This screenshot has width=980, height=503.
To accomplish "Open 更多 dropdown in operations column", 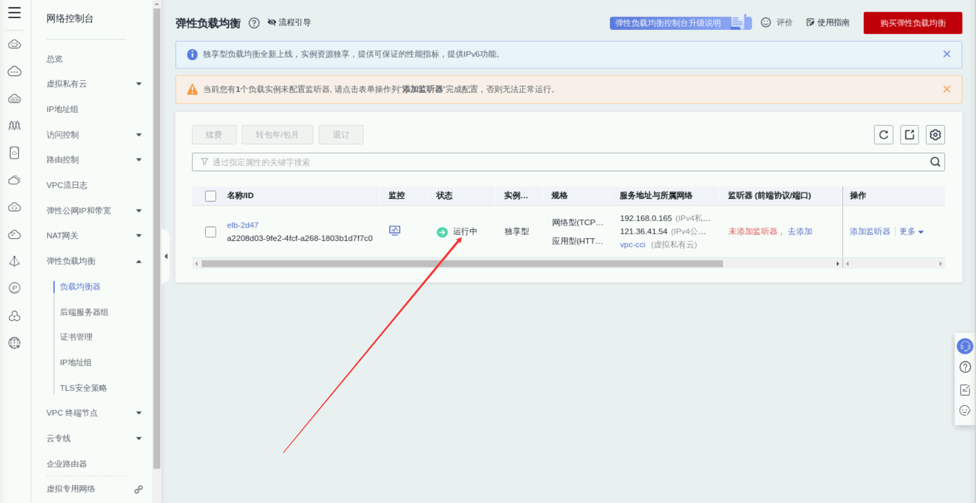I will pyautogui.click(x=911, y=232).
